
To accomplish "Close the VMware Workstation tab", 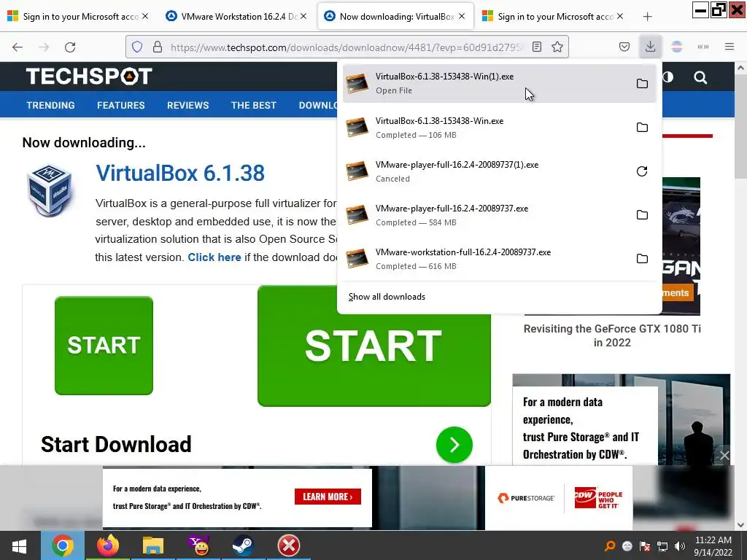I will [x=303, y=16].
